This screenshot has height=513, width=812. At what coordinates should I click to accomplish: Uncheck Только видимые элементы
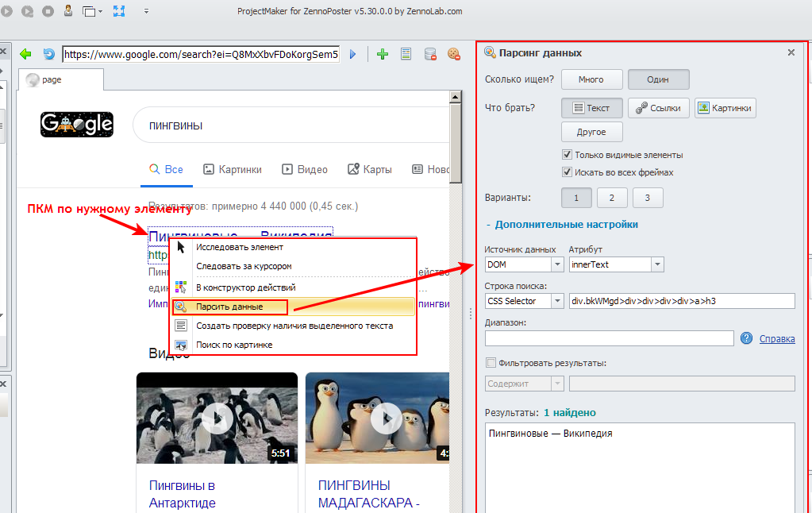click(x=567, y=154)
